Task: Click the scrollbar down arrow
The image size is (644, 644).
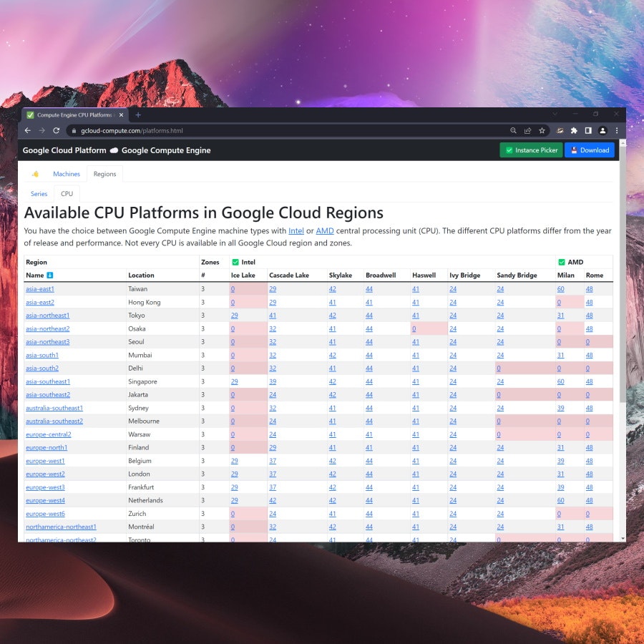Action: click(x=623, y=538)
